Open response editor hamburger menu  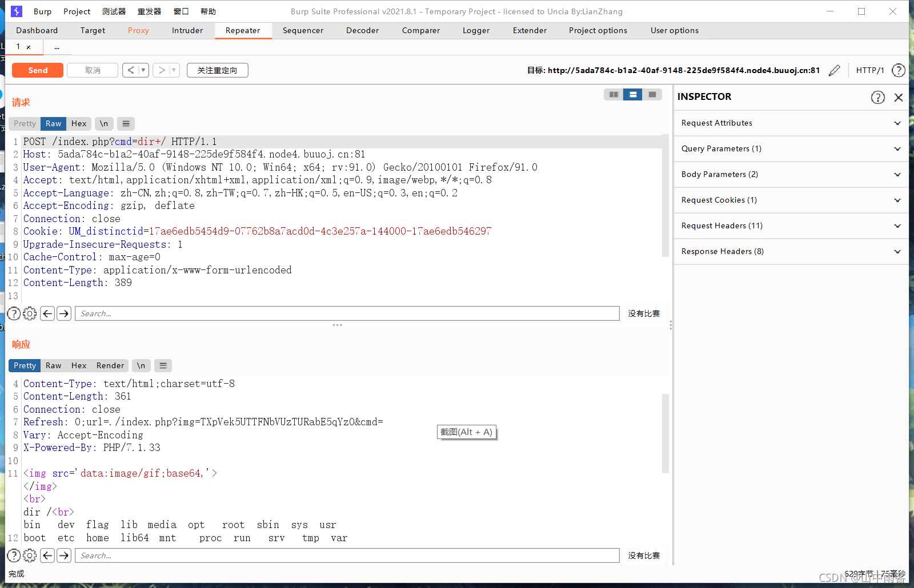click(x=163, y=365)
